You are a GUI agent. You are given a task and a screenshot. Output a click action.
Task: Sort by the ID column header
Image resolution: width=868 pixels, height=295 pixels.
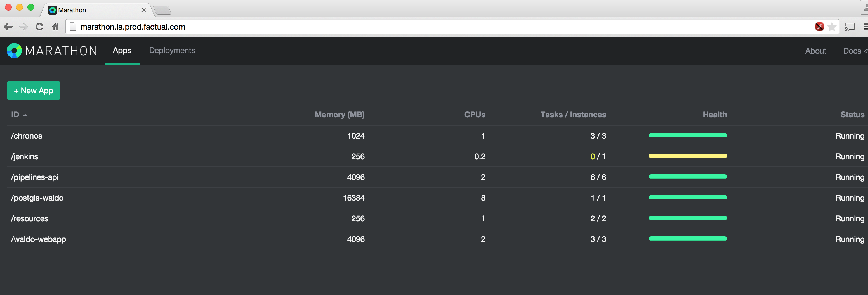point(19,115)
